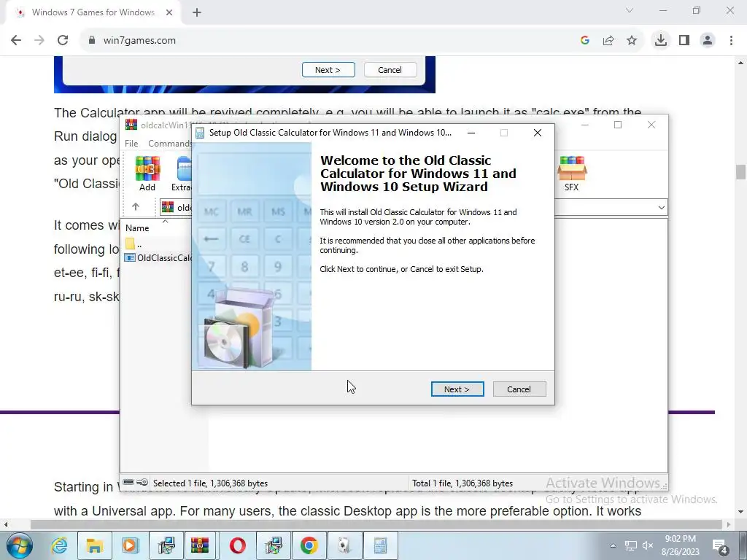Click the Google icon in address bar
The width and height of the screenshot is (747, 560).
585,41
